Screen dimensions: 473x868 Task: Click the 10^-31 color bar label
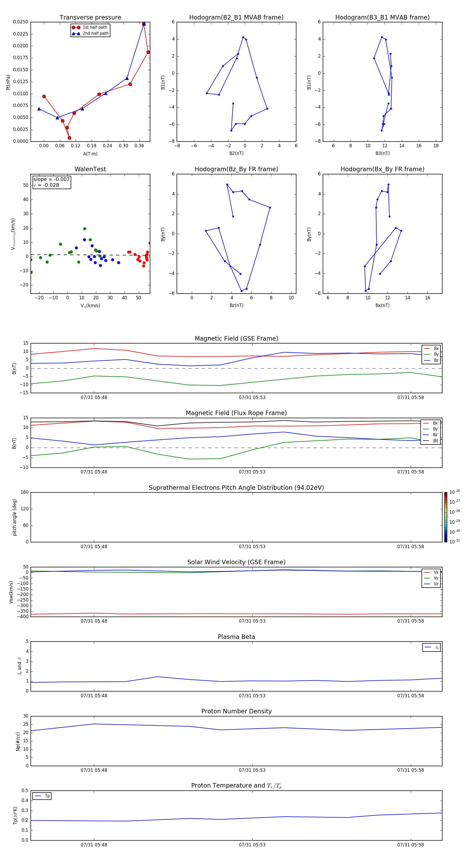click(x=455, y=542)
